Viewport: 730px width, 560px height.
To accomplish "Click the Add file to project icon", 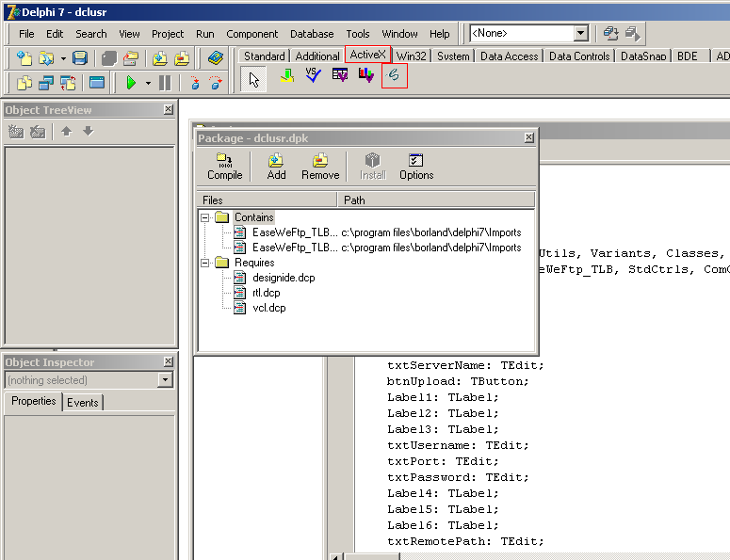I will (x=160, y=58).
